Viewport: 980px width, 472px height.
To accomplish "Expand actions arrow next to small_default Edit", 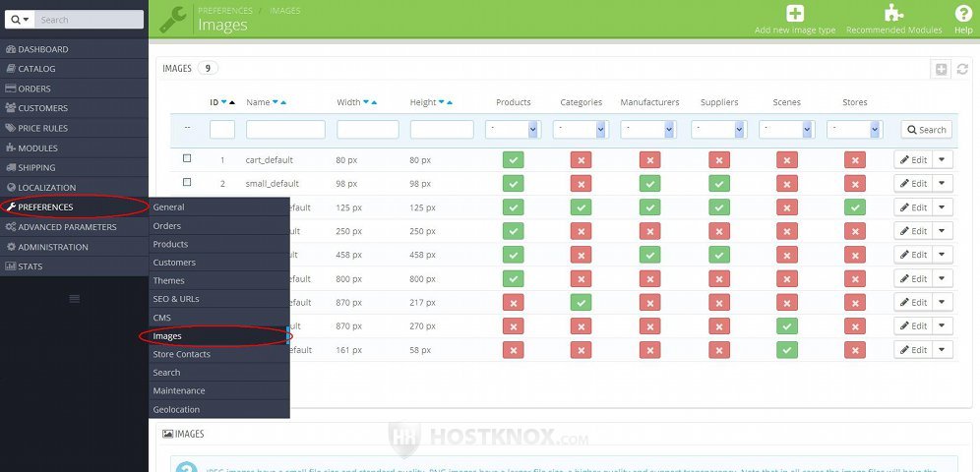I will pos(943,184).
